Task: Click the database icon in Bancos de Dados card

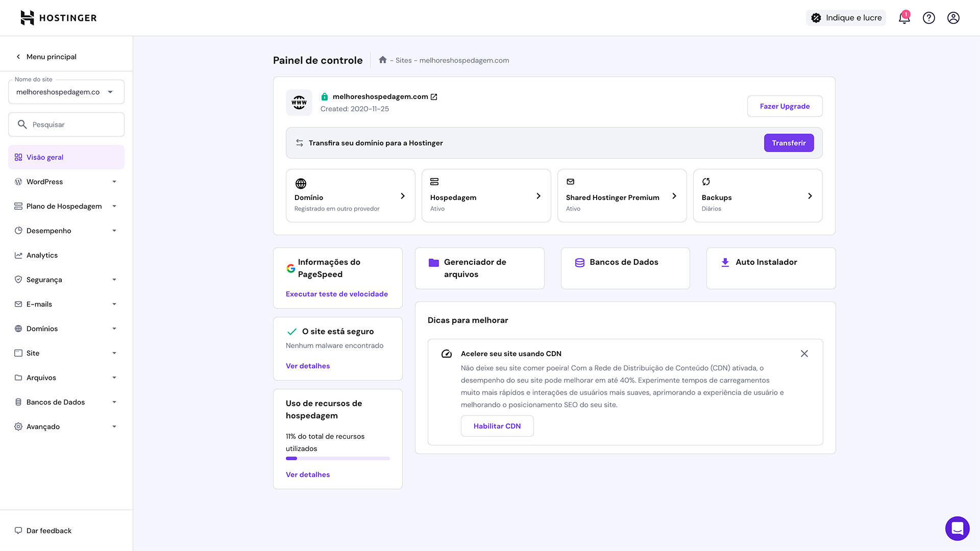Action: pyautogui.click(x=580, y=263)
